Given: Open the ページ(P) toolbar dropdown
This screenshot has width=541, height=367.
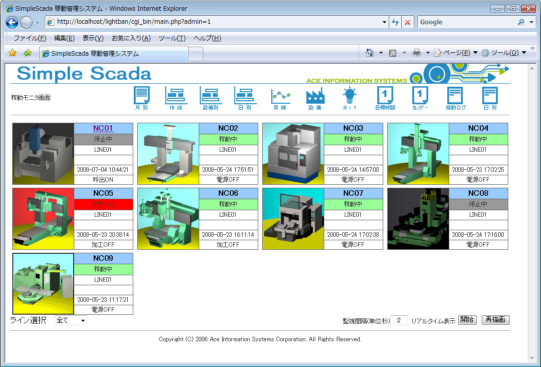Looking at the screenshot, I should tap(455, 53).
